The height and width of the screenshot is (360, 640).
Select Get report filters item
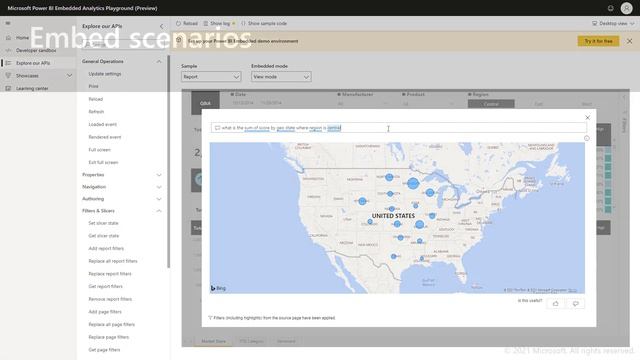coord(105,287)
